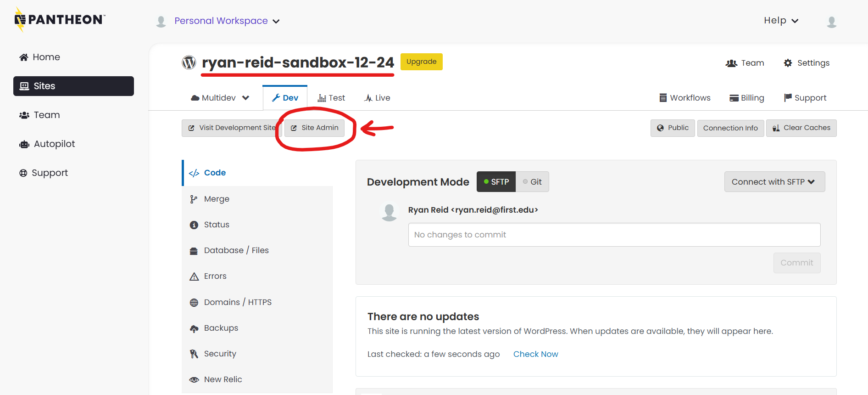Click the sidebar Support lifebuoy icon
The image size is (868, 395).
pos(23,173)
